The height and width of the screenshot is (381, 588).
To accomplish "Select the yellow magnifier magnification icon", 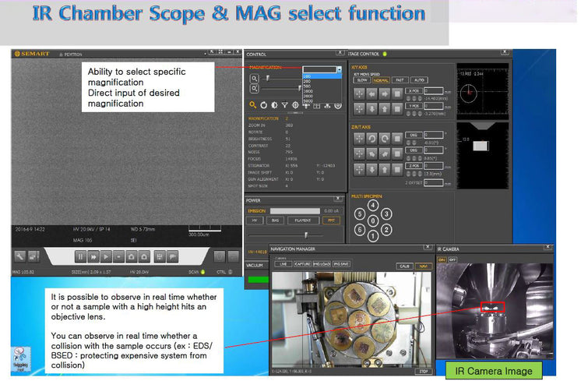I will tap(253, 105).
